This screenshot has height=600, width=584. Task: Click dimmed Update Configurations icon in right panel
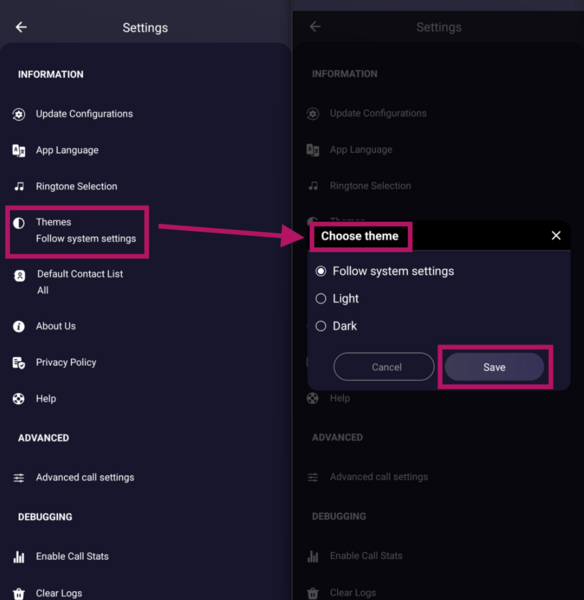(x=313, y=114)
